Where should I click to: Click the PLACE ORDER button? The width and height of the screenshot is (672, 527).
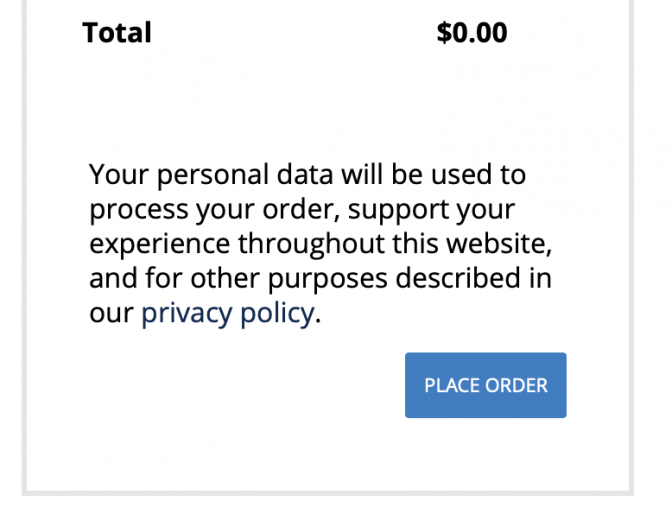point(485,385)
